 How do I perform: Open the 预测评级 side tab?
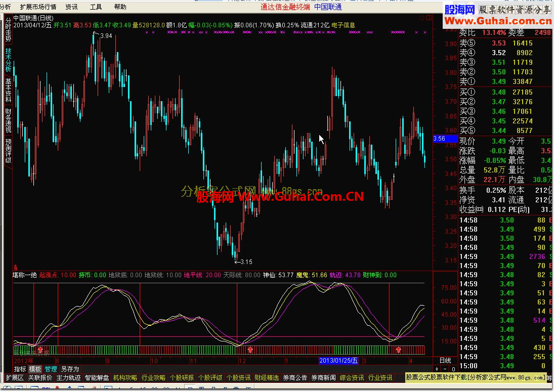tap(8, 151)
